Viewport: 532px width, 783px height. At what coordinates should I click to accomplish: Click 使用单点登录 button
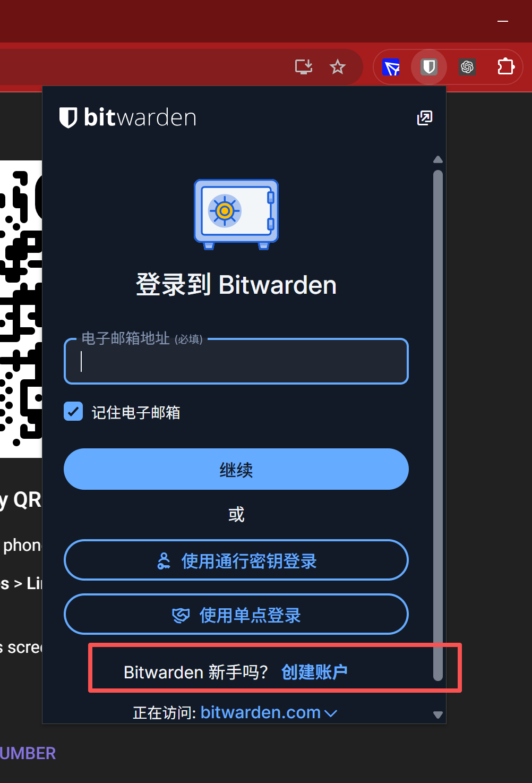[x=236, y=615]
